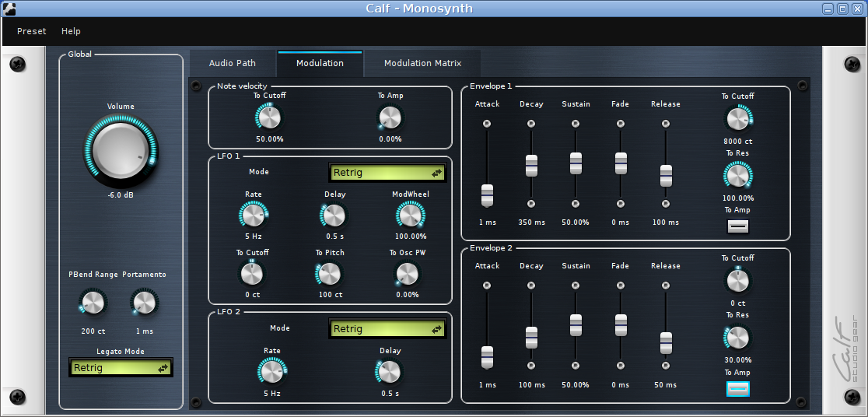Click the Envelope 1 Attack slider
Screen dimensions: 868x417
tap(487, 164)
